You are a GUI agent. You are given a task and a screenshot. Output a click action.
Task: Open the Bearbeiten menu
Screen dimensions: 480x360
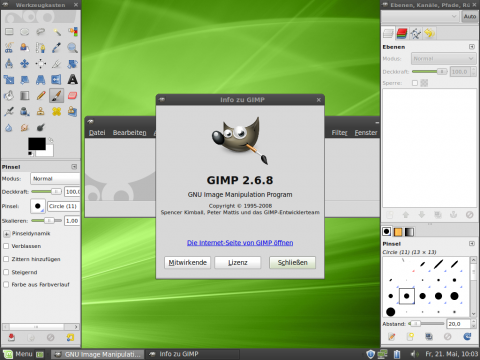pyautogui.click(x=129, y=133)
